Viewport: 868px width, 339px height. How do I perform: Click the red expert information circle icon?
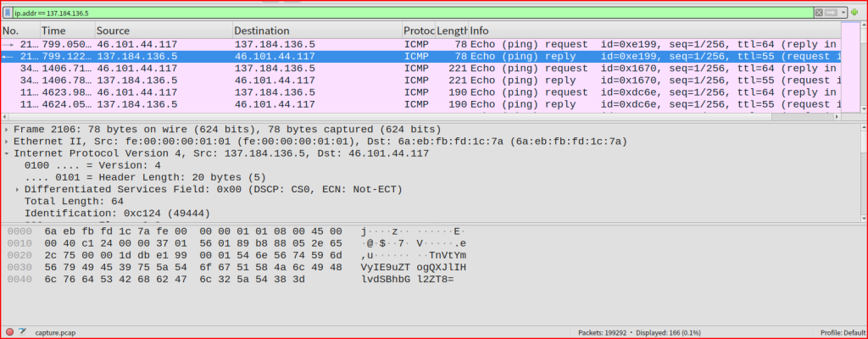tap(8, 331)
